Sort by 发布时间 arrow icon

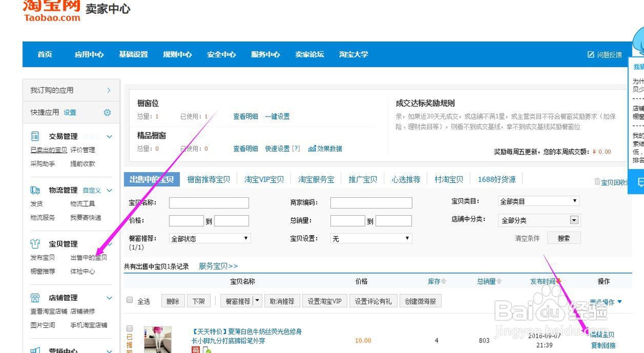click(558, 281)
